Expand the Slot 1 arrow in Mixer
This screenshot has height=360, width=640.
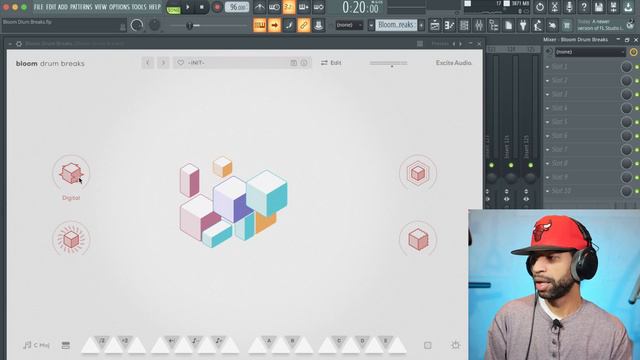547,67
